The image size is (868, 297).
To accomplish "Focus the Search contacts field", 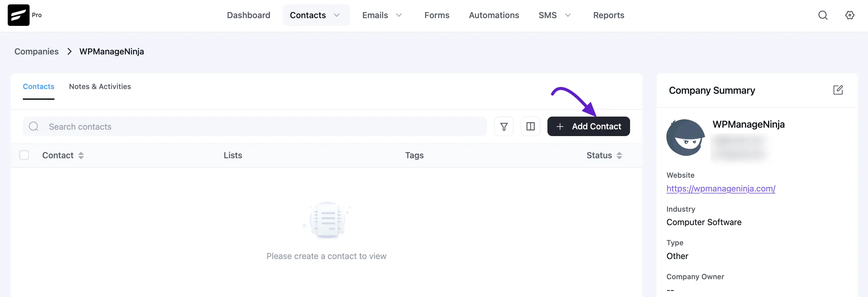I will 255,127.
